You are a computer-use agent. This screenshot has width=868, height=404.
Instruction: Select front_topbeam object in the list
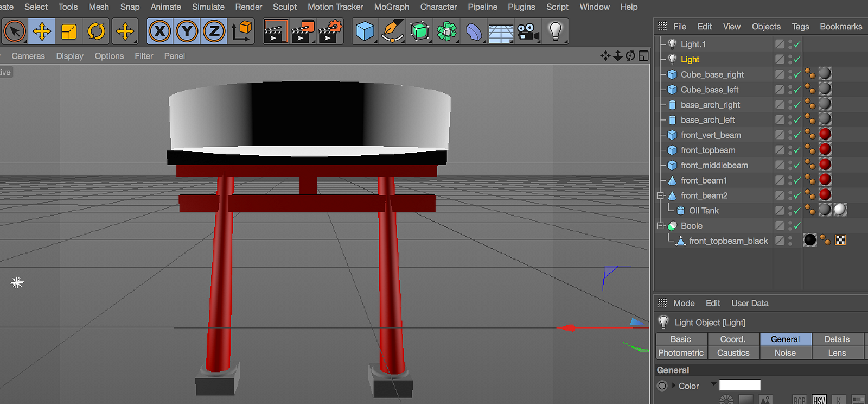coord(708,150)
